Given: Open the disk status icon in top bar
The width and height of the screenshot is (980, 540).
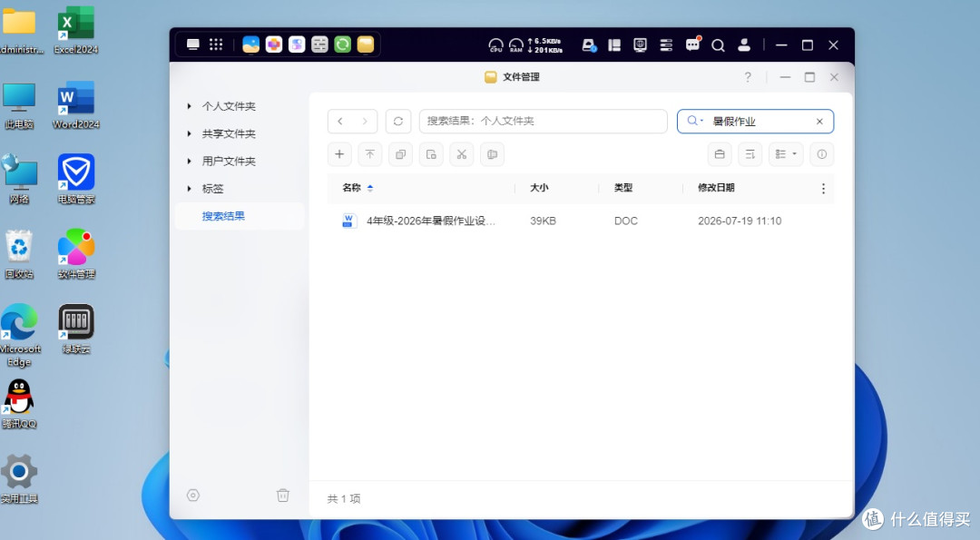Looking at the screenshot, I should [589, 45].
